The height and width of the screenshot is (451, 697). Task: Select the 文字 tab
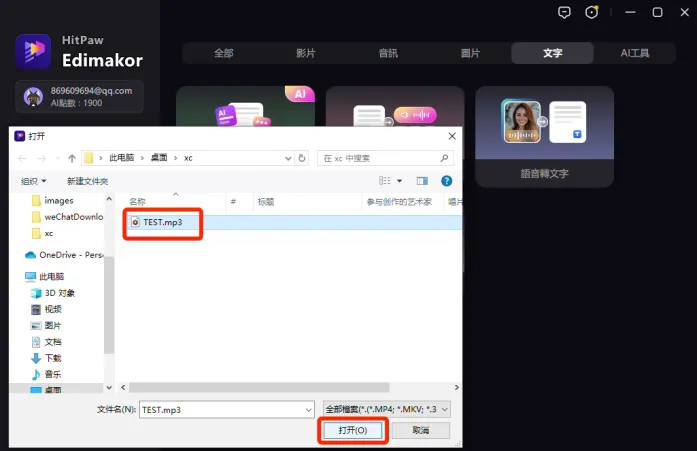(553, 53)
